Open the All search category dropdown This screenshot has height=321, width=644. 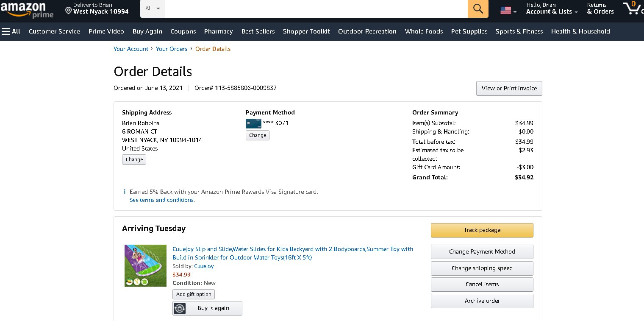(152, 9)
